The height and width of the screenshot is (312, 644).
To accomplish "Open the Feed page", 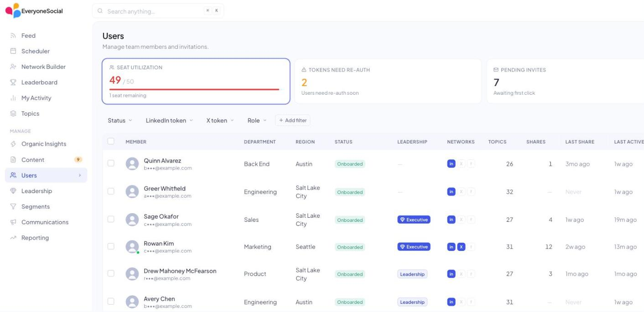I will (46, 36).
